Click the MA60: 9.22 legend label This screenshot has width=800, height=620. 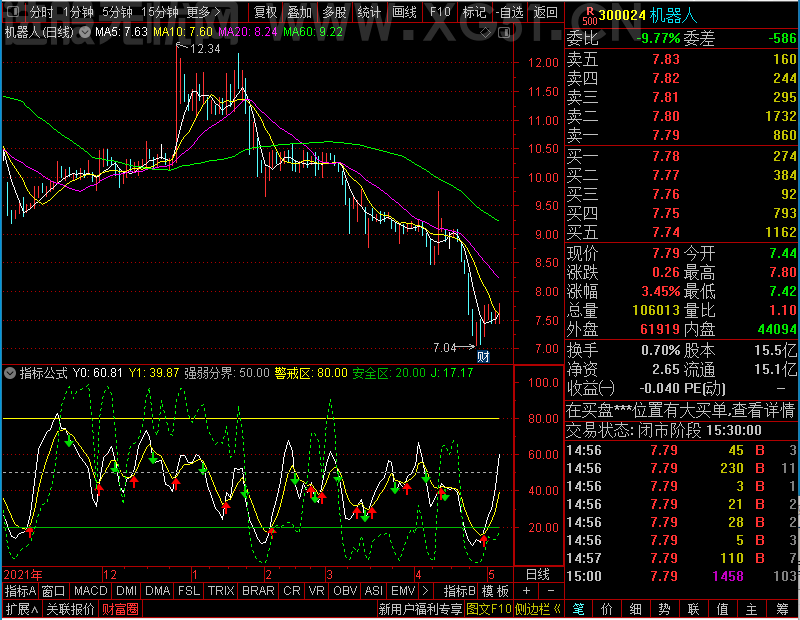(x=313, y=32)
